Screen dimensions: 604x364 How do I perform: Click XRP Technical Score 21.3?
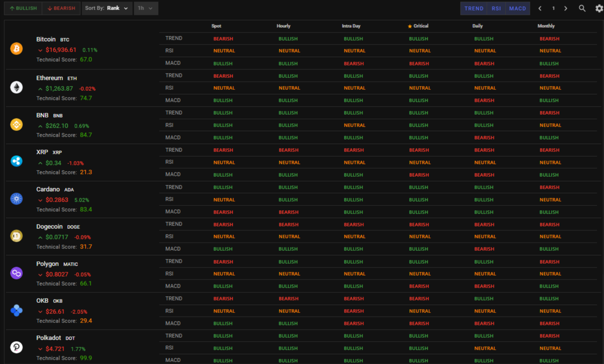pos(86,172)
